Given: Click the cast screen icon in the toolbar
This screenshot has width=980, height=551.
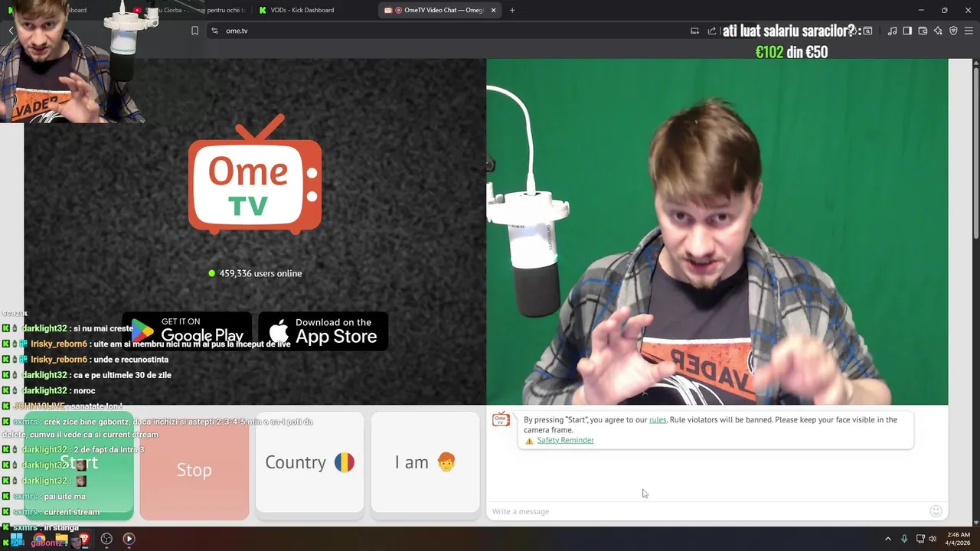Looking at the screenshot, I should coord(694,31).
